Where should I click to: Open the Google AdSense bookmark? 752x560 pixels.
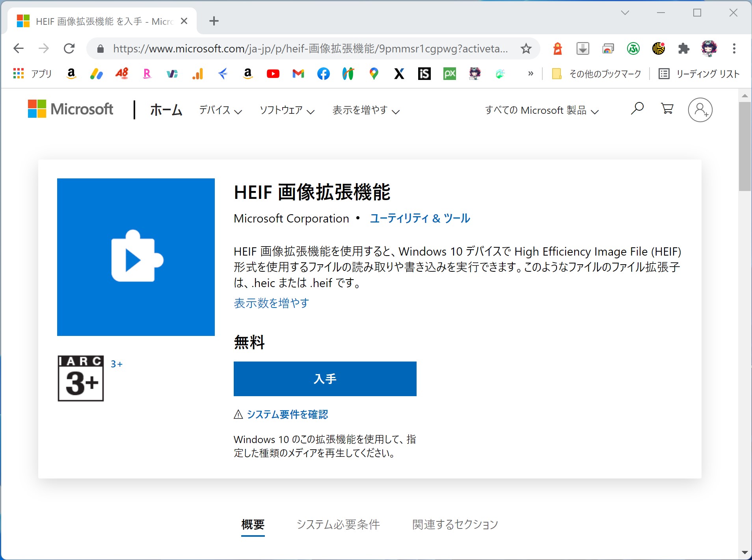[x=97, y=74]
